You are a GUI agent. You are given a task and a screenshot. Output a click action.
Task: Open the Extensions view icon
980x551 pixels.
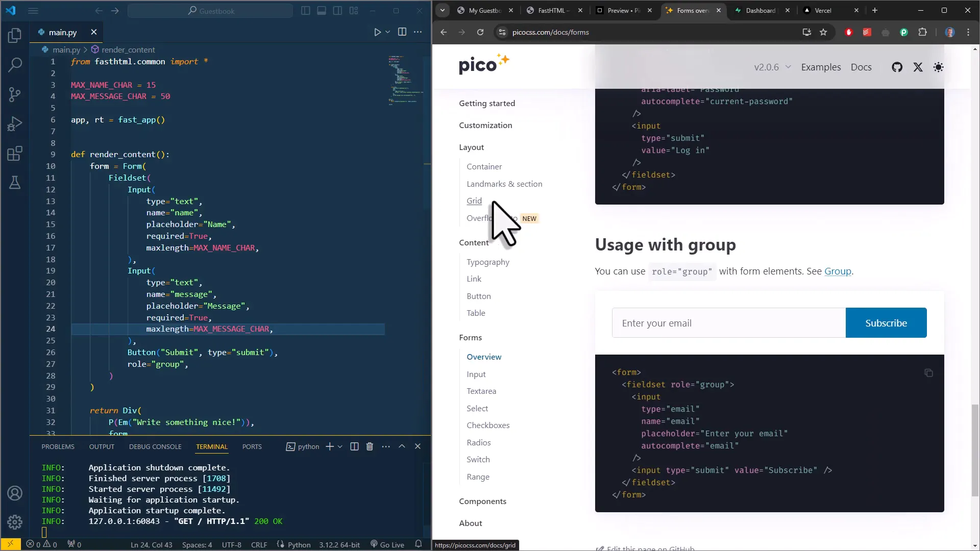click(15, 154)
